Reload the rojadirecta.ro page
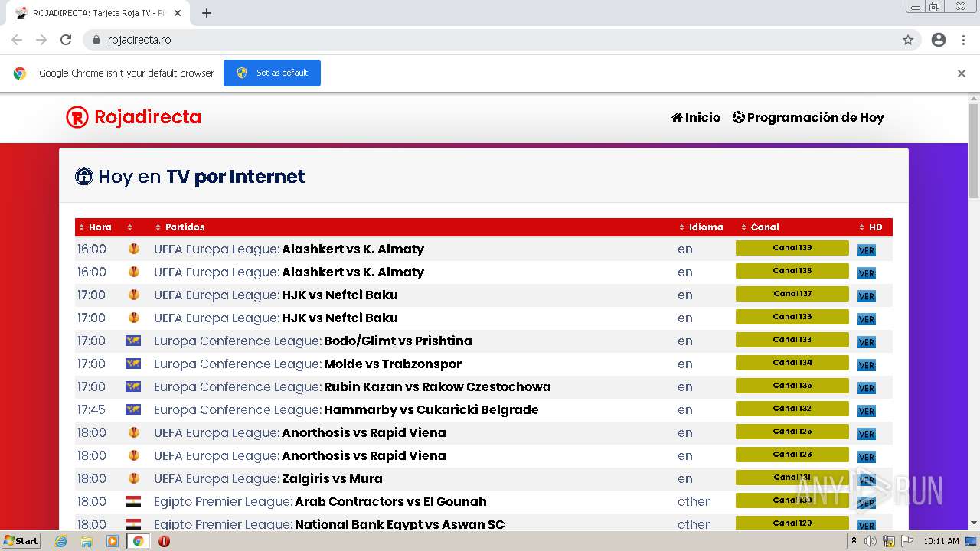 pos(66,40)
